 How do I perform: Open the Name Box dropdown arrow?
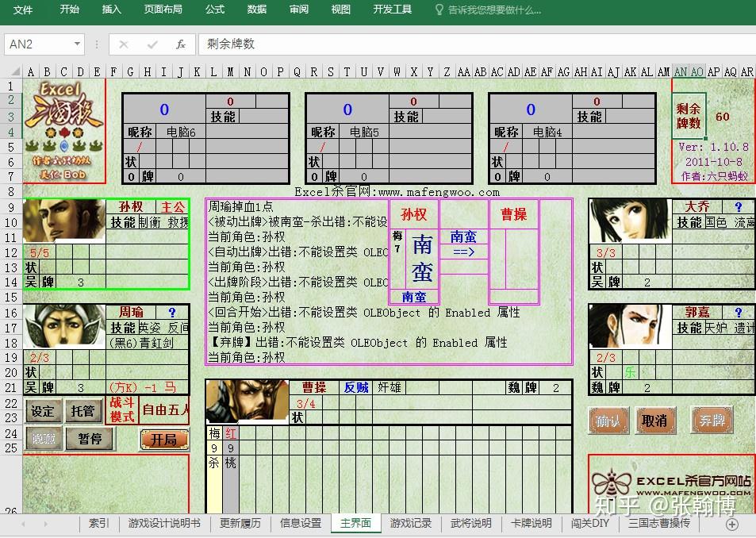(77, 44)
